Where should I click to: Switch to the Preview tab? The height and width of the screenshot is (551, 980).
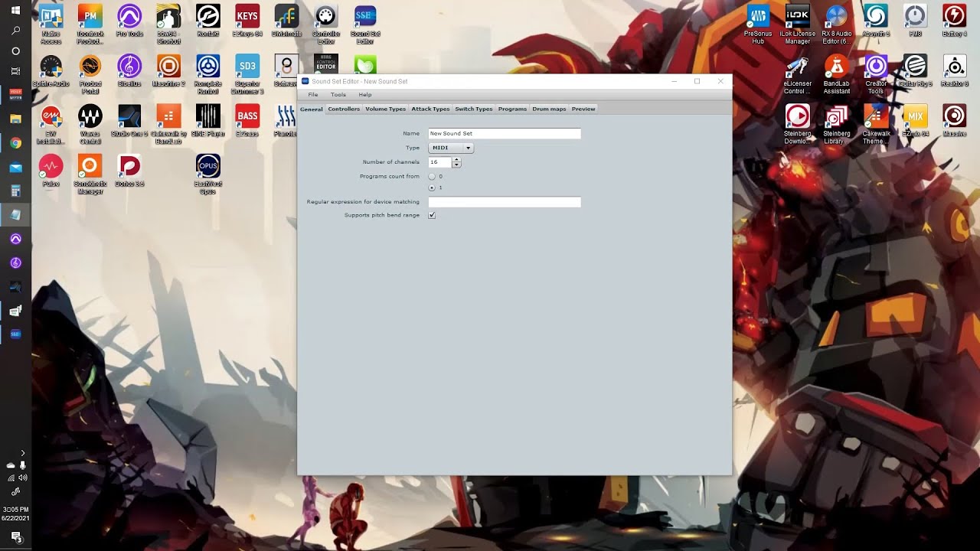583,109
